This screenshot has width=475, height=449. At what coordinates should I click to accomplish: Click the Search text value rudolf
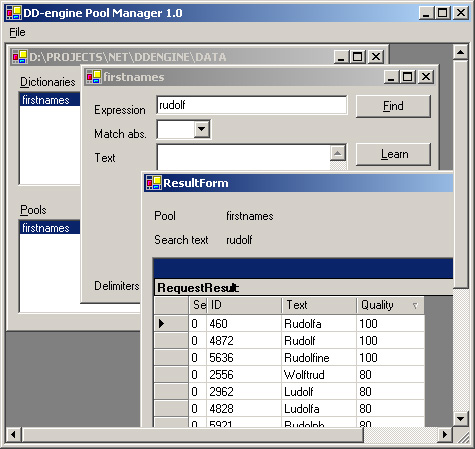[239, 240]
